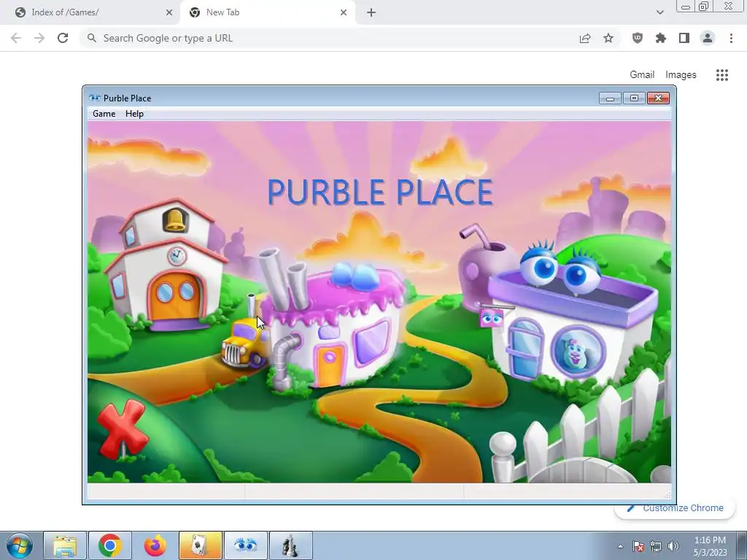
Task: Open the Images link
Action: 681,75
